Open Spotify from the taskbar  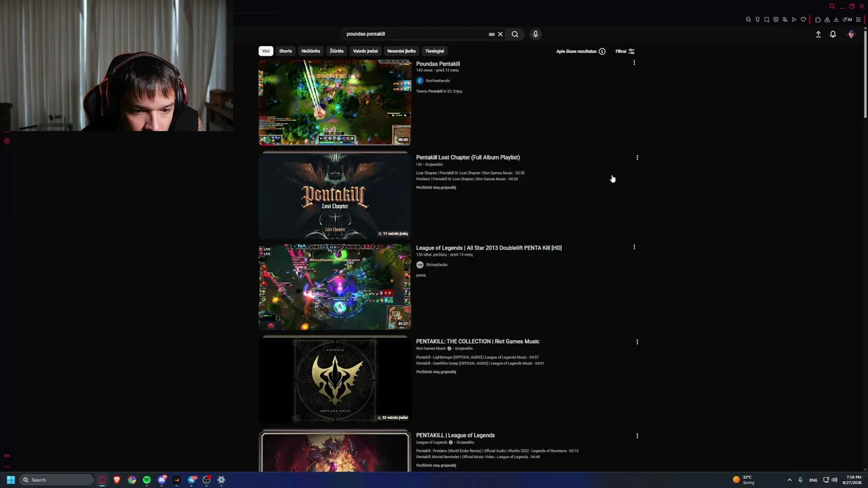tap(146, 480)
